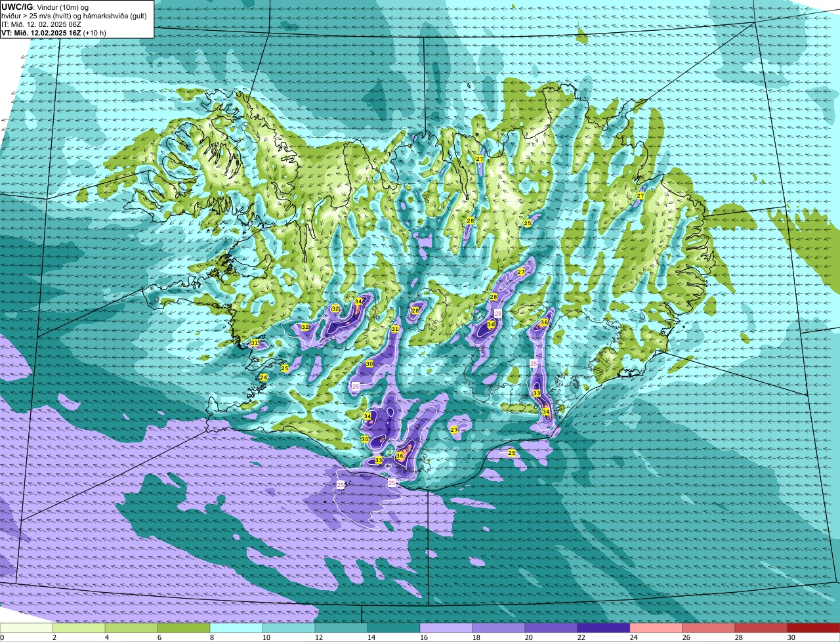Select the legend scale number 16
The image size is (840, 642).
423,637
